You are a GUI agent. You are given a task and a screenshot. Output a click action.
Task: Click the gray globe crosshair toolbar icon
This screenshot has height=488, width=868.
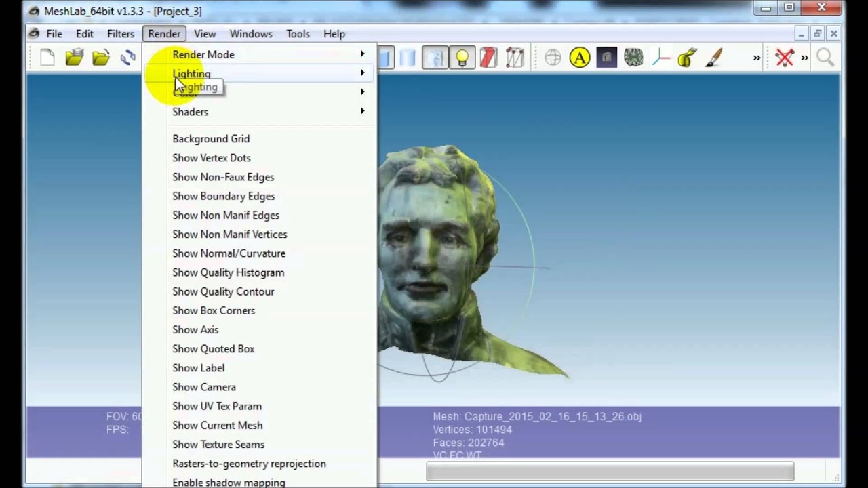pyautogui.click(x=553, y=58)
